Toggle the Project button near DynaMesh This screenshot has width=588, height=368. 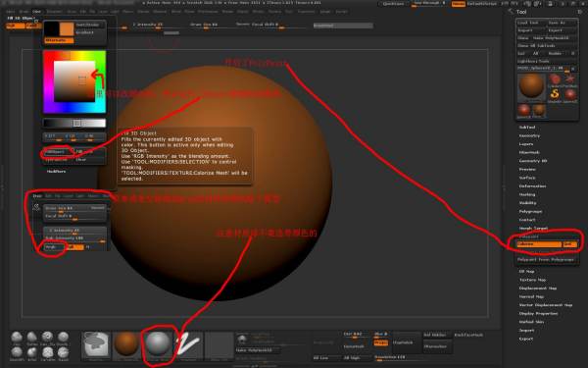[x=381, y=342]
